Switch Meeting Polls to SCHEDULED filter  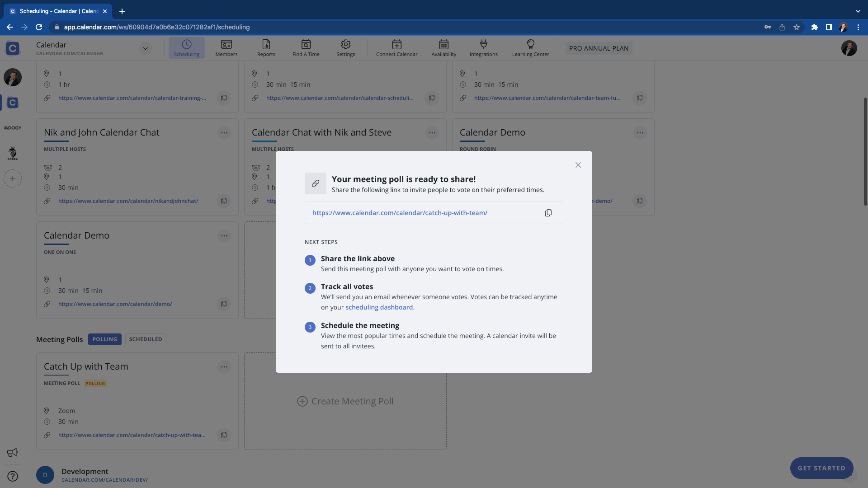tap(146, 339)
